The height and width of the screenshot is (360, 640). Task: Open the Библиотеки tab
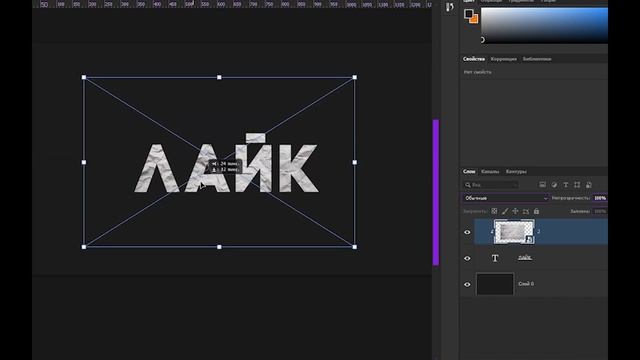(537, 59)
